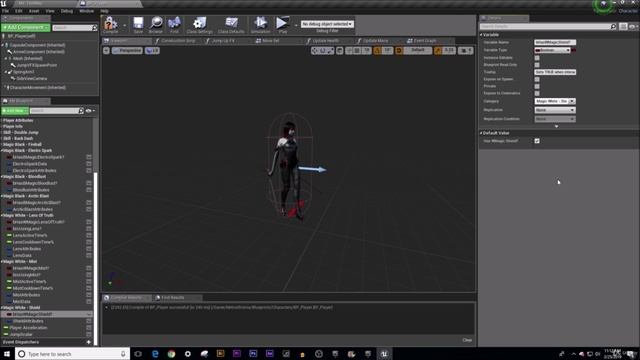This screenshot has width=640, height=360.
Task: Click the My Blueprint search magnifier icon
Action: pos(81,111)
